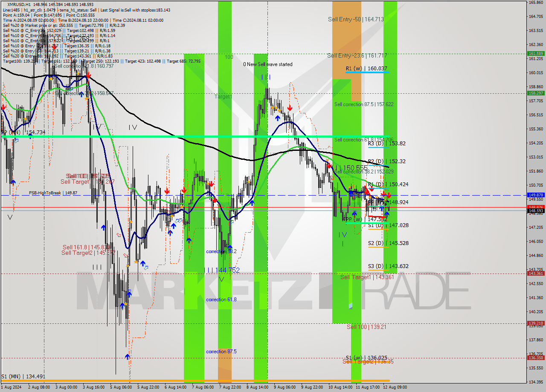
Task: Click the 'R1 (D) | 150.424' pivot label
Action: pos(388,184)
